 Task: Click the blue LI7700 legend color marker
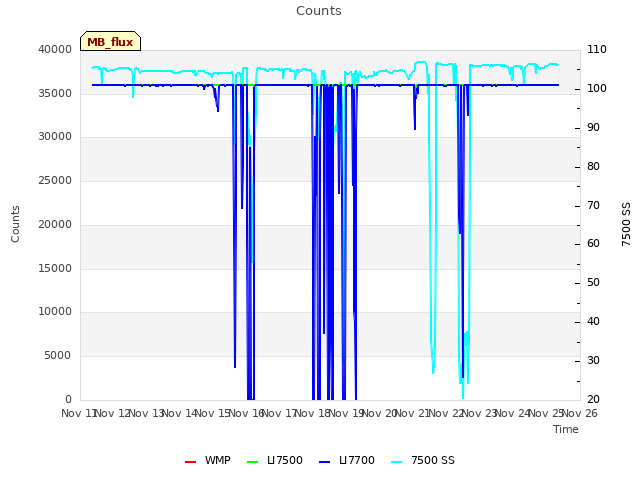pos(324,462)
